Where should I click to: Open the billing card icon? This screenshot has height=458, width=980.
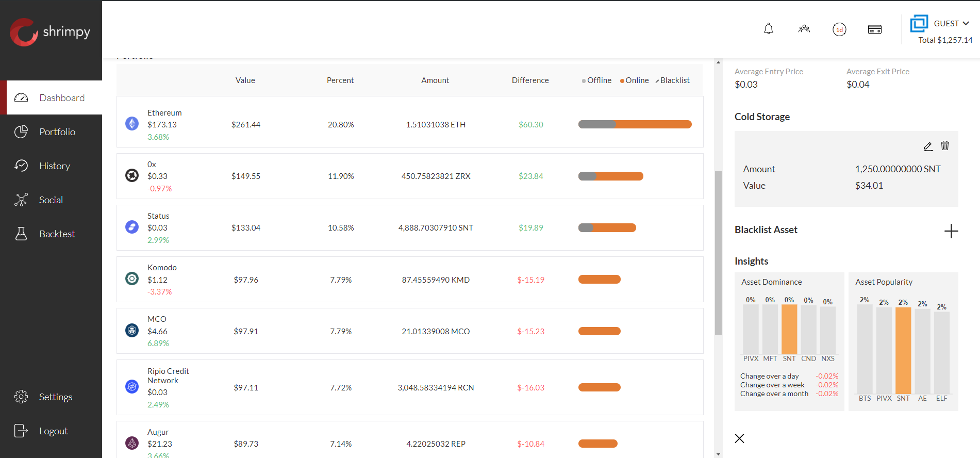click(875, 29)
